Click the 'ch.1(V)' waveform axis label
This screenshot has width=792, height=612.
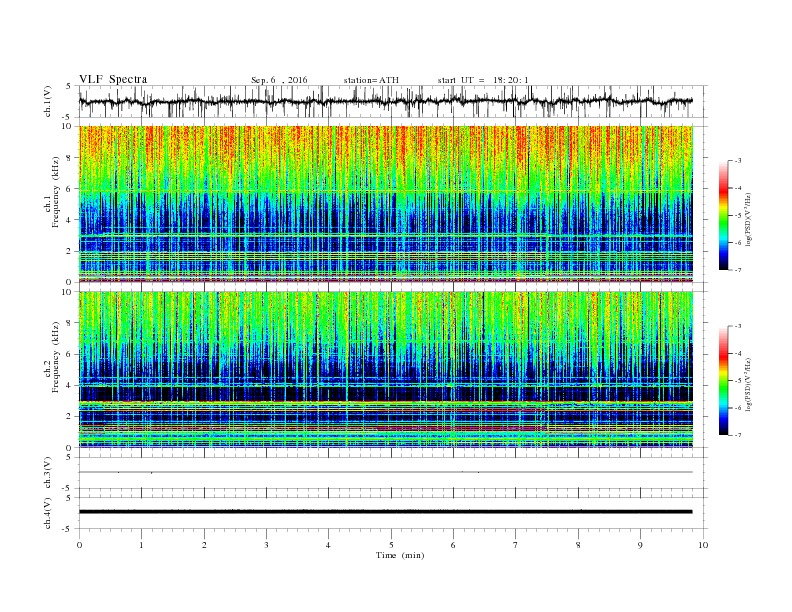point(48,101)
